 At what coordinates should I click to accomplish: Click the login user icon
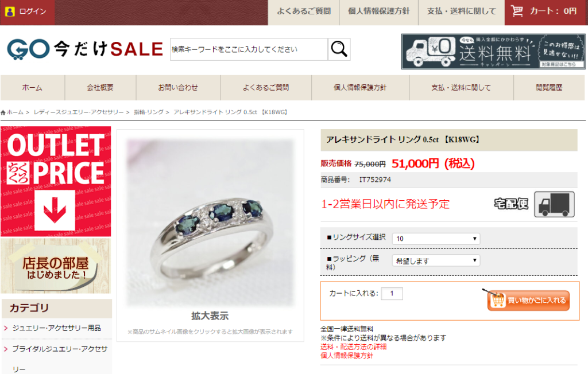click(x=10, y=11)
